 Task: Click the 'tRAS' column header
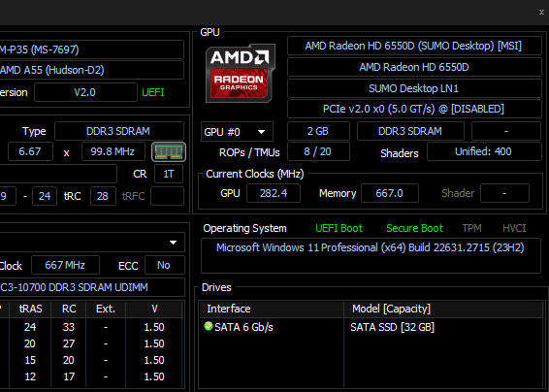point(30,309)
